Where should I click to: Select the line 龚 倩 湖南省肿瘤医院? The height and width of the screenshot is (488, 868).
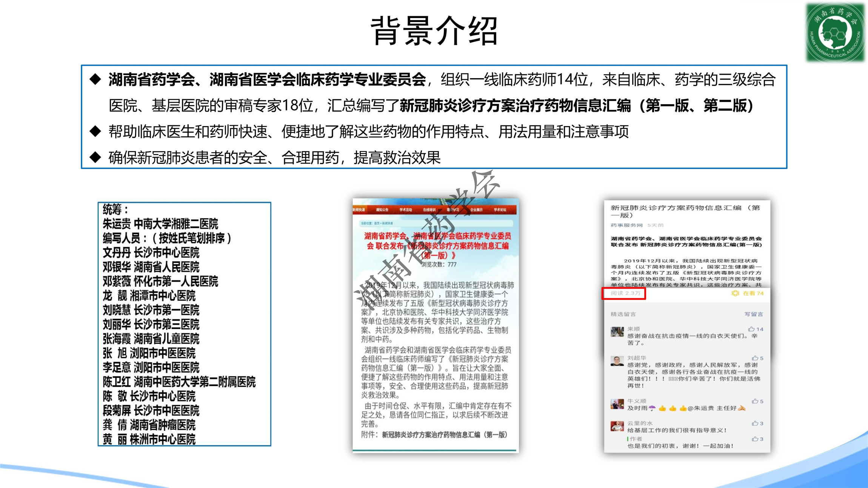(149, 425)
